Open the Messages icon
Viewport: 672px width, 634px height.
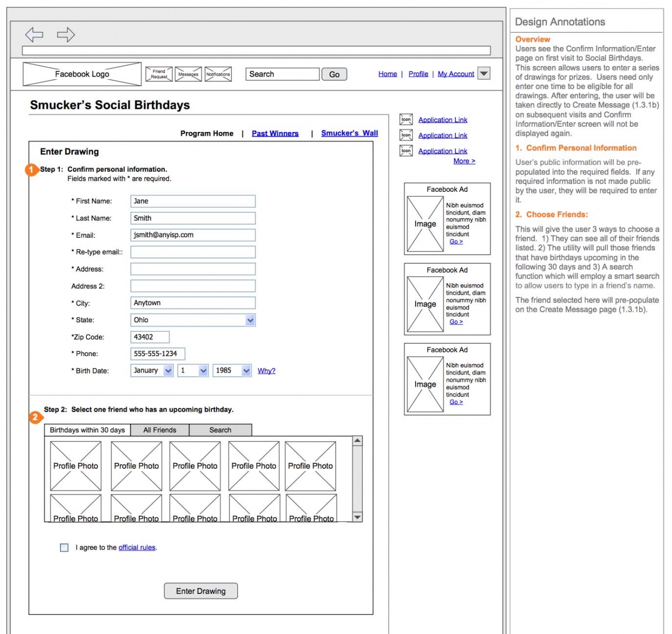(x=188, y=74)
